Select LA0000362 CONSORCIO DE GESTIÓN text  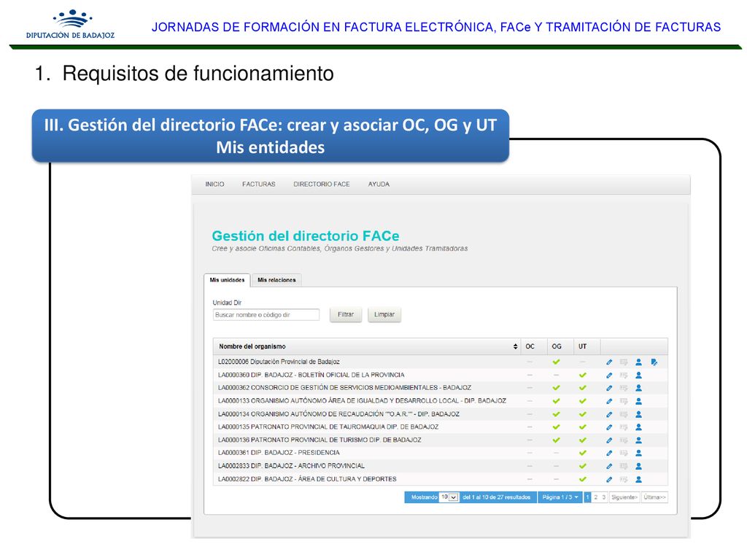344,388
